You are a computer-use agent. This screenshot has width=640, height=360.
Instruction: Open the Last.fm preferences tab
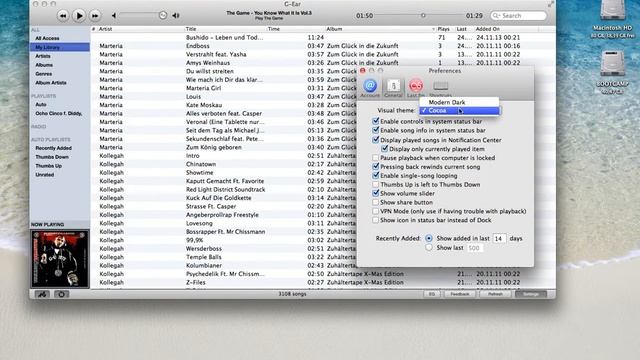pyautogui.click(x=416, y=88)
